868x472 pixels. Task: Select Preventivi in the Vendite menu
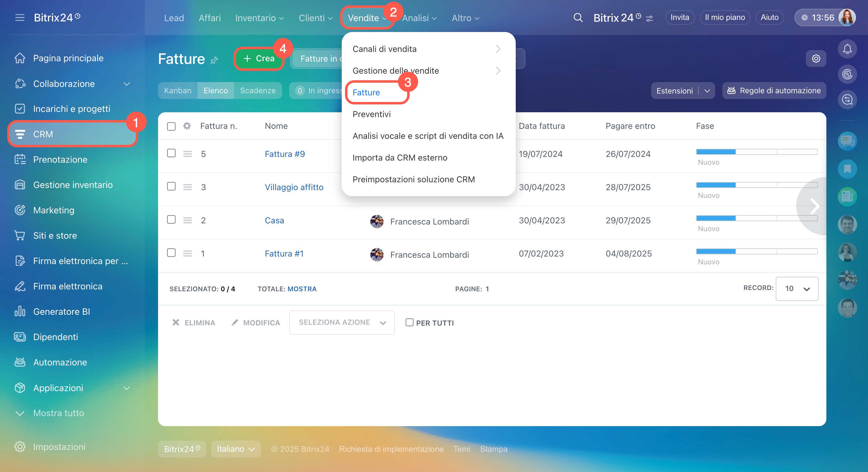pos(372,114)
